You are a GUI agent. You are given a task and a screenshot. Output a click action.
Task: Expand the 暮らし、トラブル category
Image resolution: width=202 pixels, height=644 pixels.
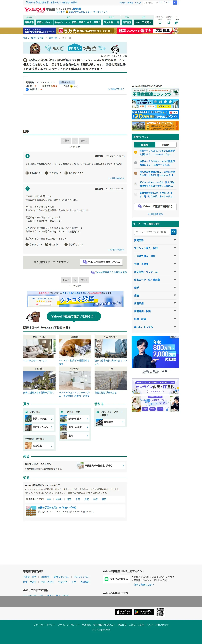point(155,327)
